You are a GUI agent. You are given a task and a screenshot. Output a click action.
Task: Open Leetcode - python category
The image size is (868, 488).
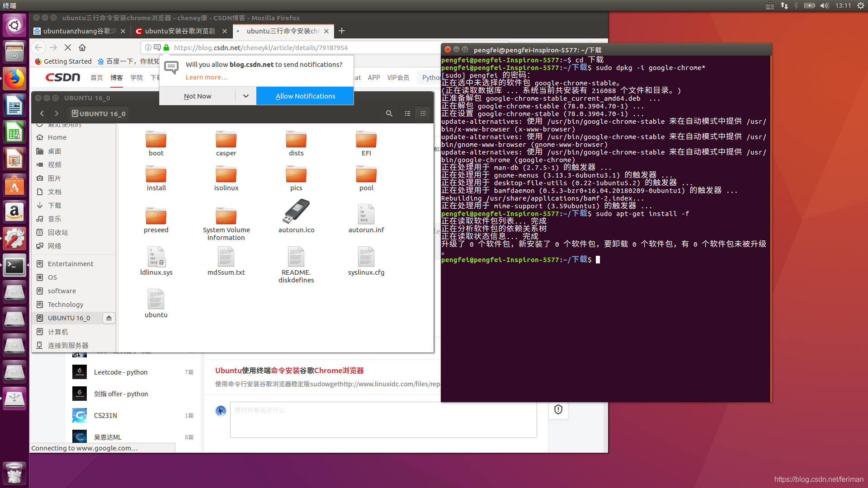click(x=121, y=372)
